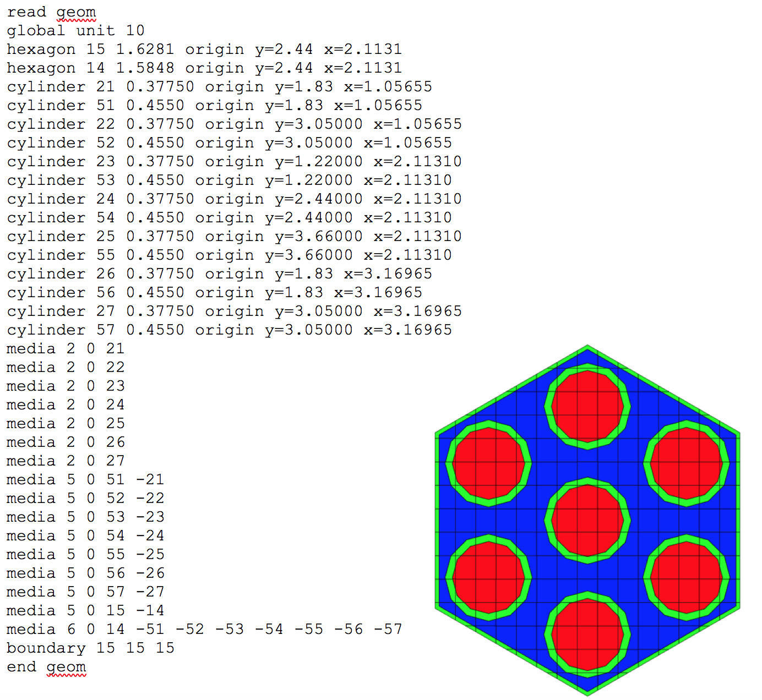The width and height of the screenshot is (762, 700).
Task: Click the 'media 6 0 14' line
Action: click(204, 630)
